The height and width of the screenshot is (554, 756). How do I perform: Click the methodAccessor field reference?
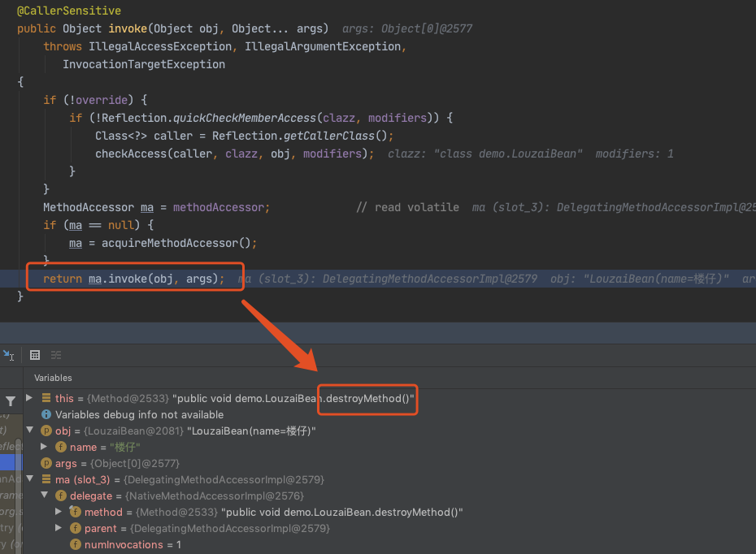(219, 208)
